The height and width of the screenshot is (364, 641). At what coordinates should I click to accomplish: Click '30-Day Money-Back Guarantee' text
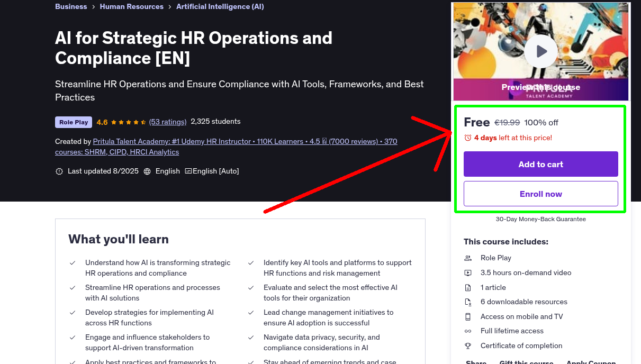(541, 219)
